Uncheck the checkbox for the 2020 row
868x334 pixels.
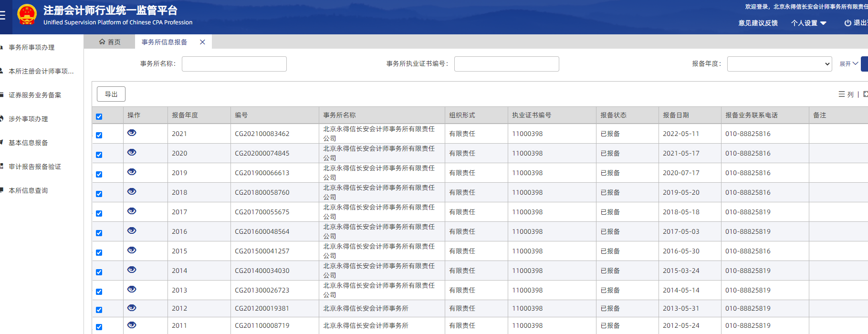(99, 155)
